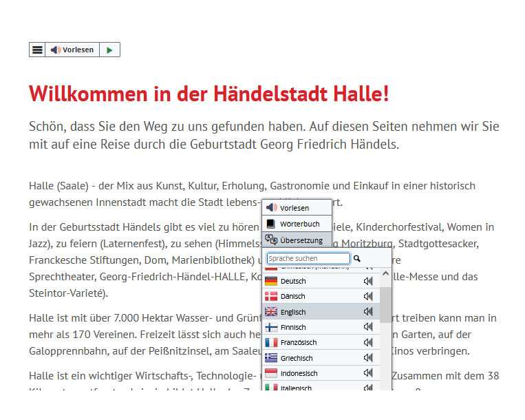Viewport: 525px width, 420px height.
Task: Click the Danish flag icon
Action: click(271, 296)
